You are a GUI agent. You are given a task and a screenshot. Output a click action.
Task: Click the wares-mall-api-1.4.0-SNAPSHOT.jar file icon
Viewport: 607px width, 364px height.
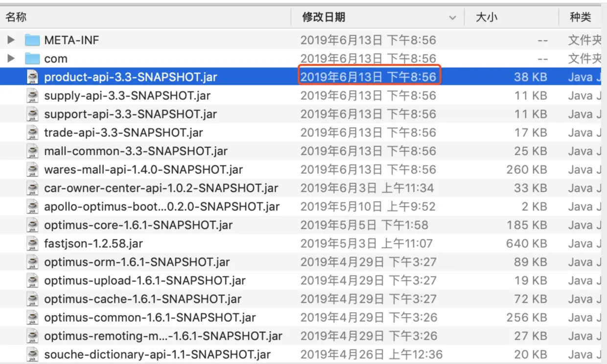(32, 170)
